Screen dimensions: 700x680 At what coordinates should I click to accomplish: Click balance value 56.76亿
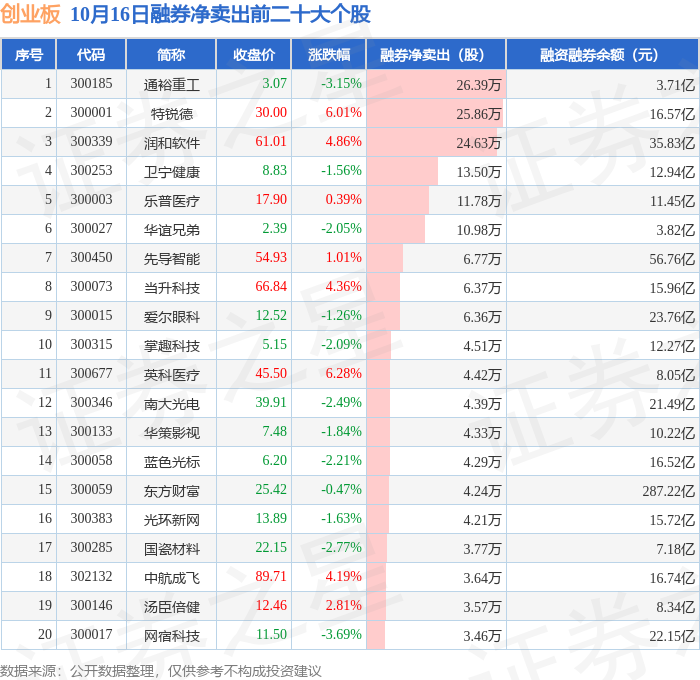coord(672,259)
